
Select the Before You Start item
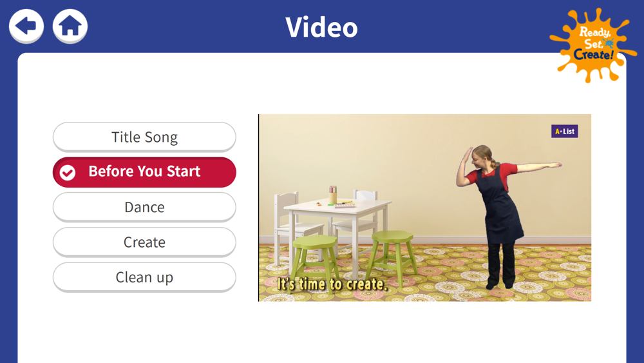[x=144, y=172]
